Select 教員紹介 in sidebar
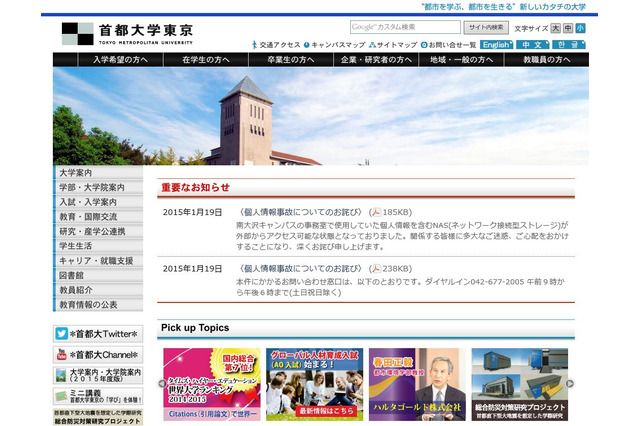The height and width of the screenshot is (426, 640). (x=98, y=290)
